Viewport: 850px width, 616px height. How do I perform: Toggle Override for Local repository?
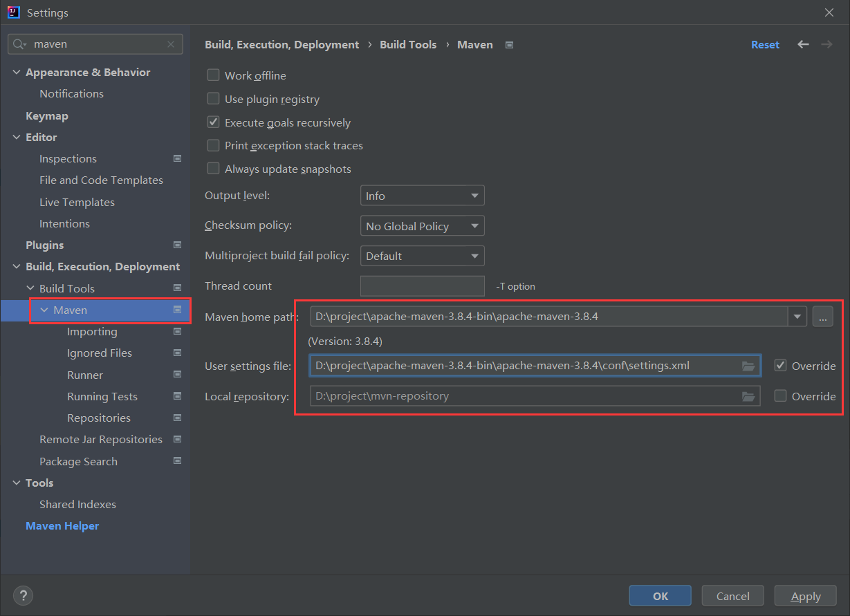(781, 396)
